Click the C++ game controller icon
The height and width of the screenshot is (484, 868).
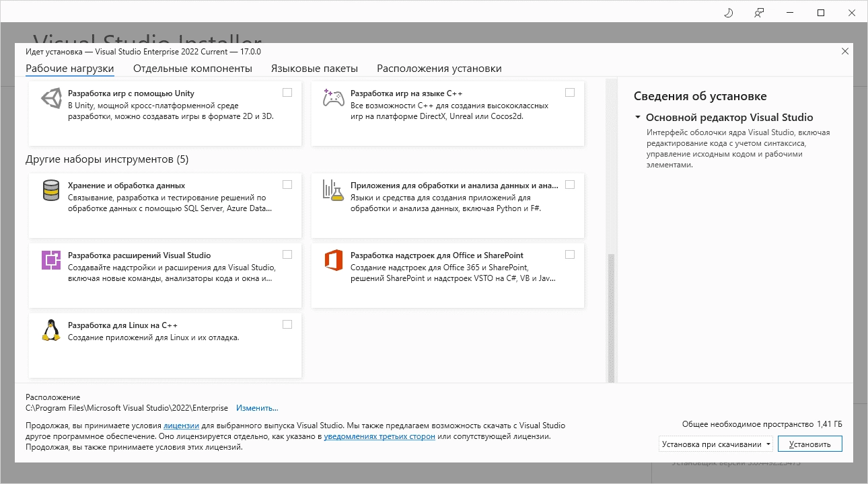click(334, 98)
